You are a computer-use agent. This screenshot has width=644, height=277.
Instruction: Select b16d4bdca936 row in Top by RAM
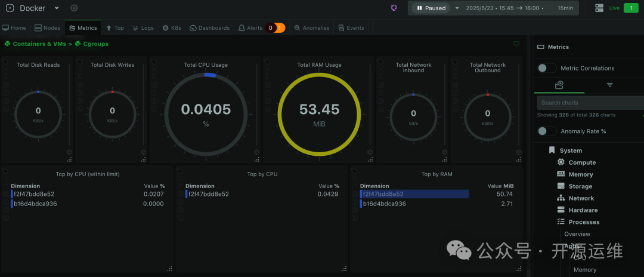click(436, 204)
